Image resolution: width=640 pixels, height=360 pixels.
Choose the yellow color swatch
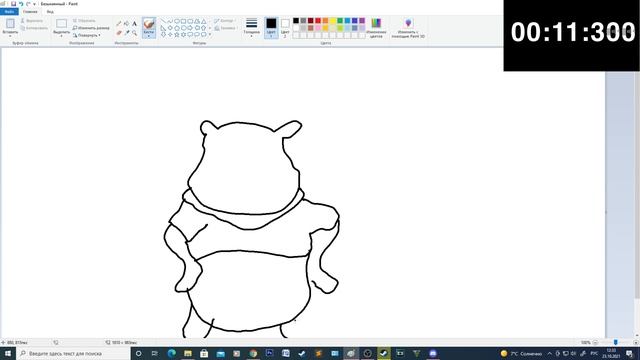[333, 21]
